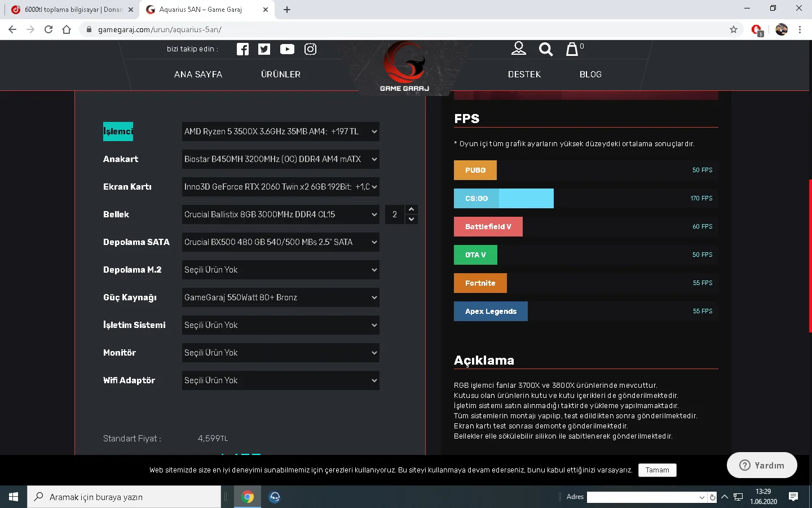
Task: Increase the Bellek quantity by one
Action: 412,209
